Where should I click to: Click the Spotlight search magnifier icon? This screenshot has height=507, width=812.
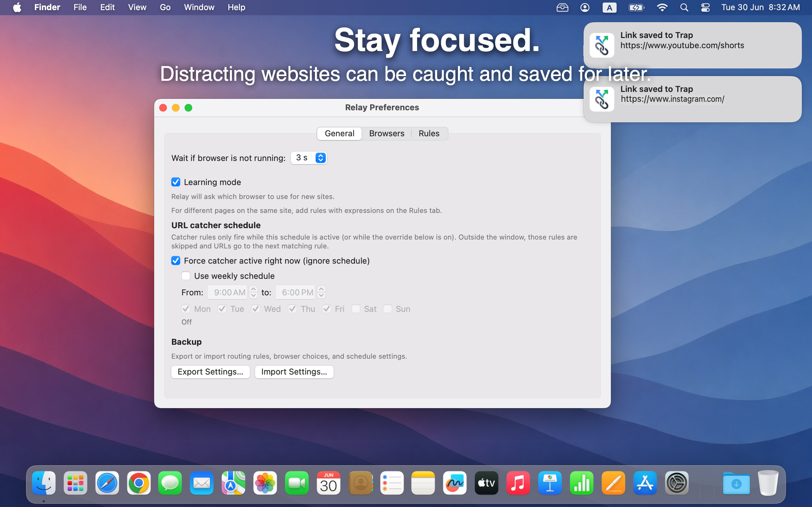point(684,7)
